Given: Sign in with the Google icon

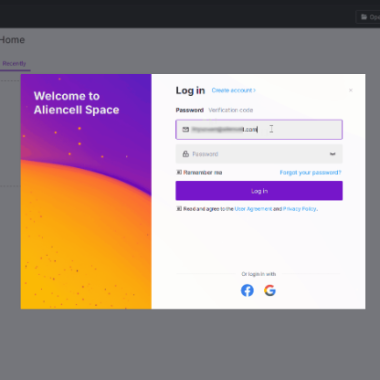Looking at the screenshot, I should click(x=270, y=290).
